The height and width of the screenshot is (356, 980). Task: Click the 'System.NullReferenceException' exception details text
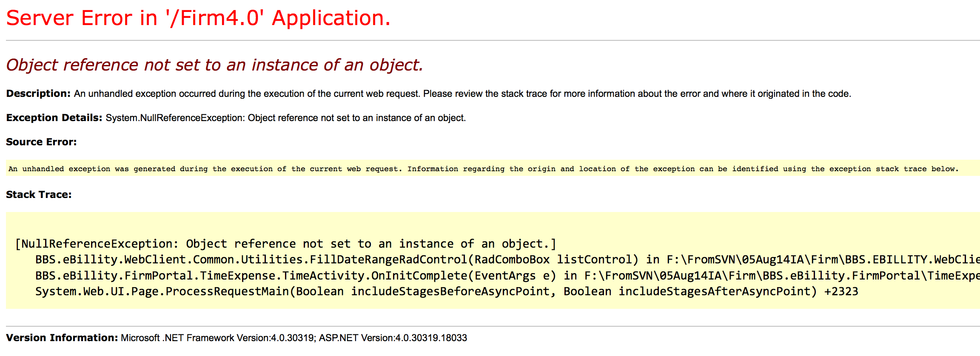click(x=285, y=118)
